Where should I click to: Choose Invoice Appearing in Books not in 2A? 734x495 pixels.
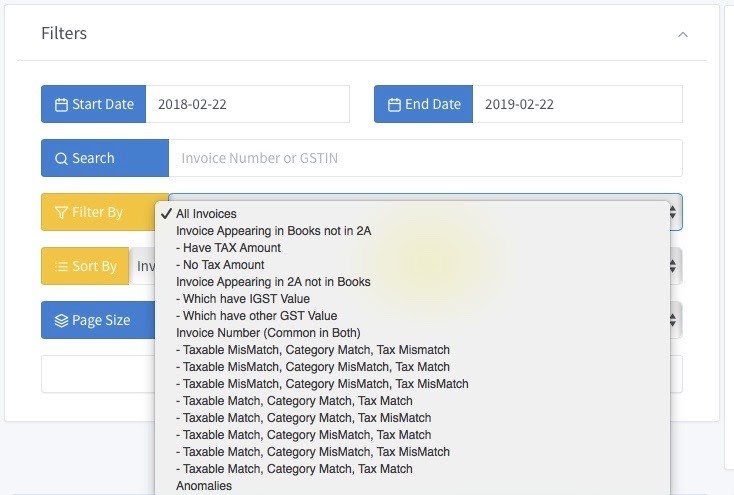[x=273, y=231]
